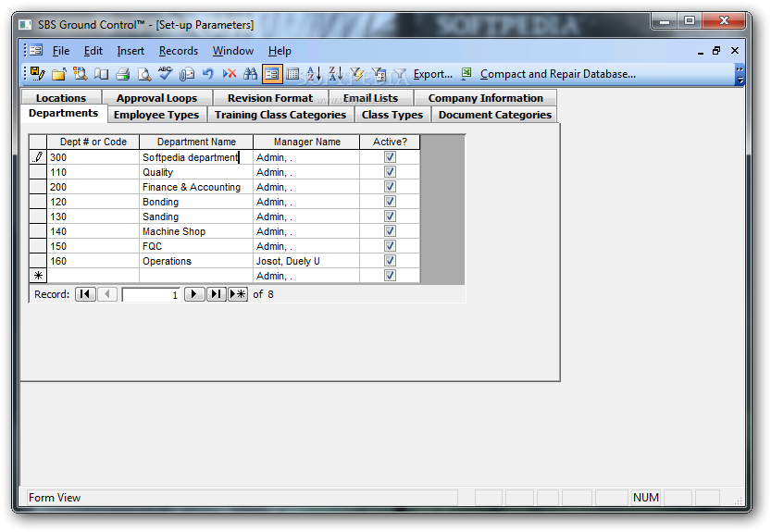Click the new record navigation button
The image size is (771, 532).
(238, 294)
